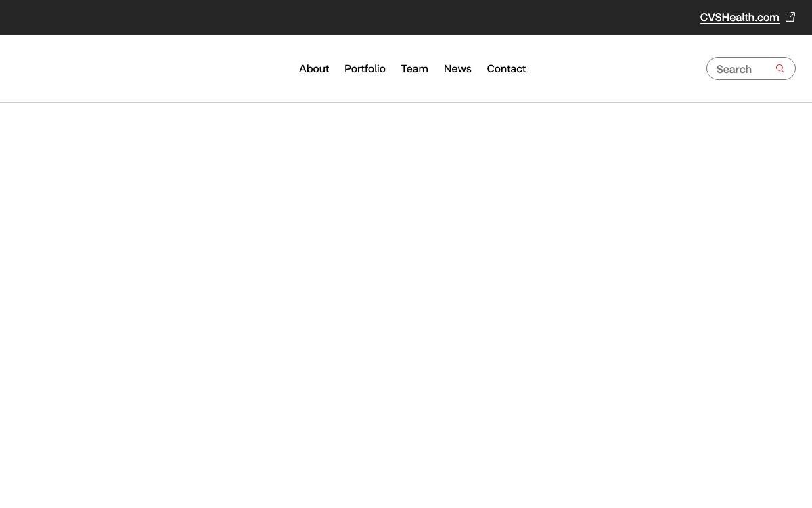This screenshot has width=812, height=508.
Task: Open the CVSHealth.com link
Action: click(740, 18)
